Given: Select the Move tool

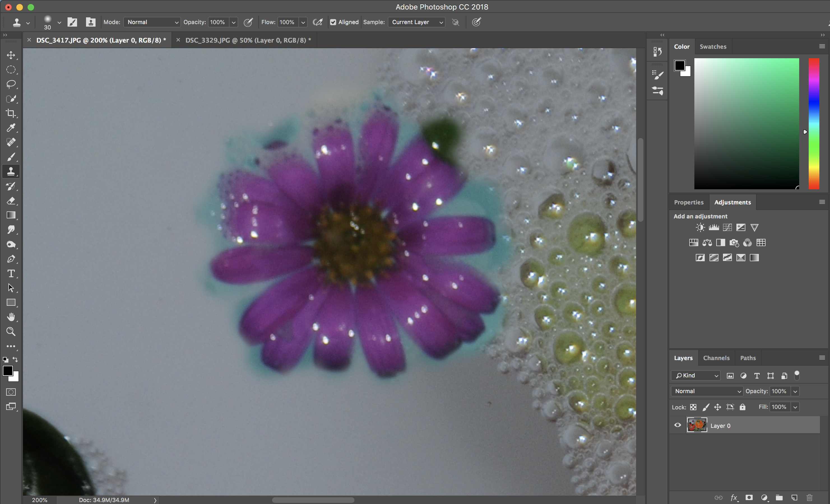Looking at the screenshot, I should (x=11, y=55).
